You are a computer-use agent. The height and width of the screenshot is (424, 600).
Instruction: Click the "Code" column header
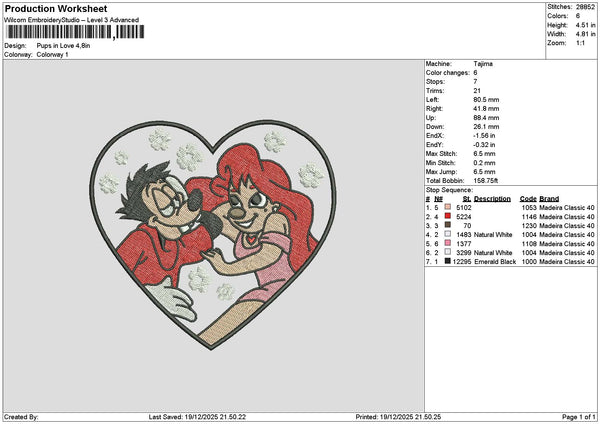coord(528,199)
